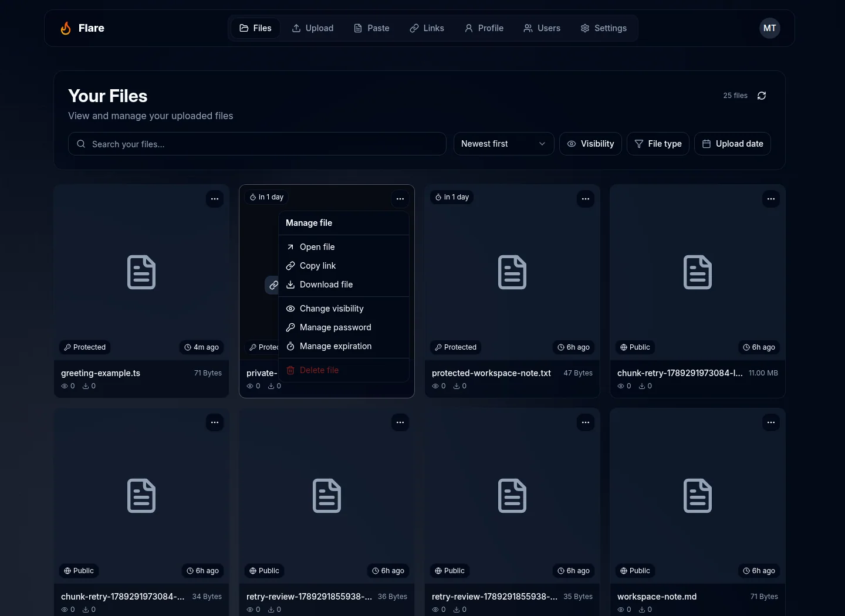Click the 25 files count label
Screen dimensions: 845x616
click(x=735, y=96)
